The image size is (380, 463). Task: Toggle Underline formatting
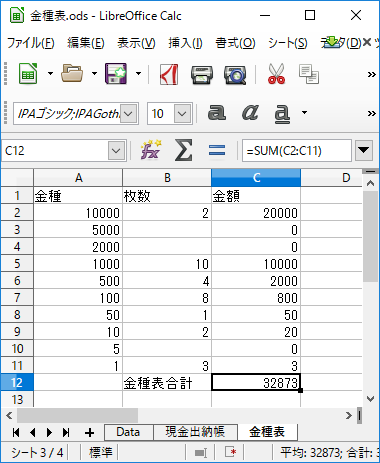[282, 113]
